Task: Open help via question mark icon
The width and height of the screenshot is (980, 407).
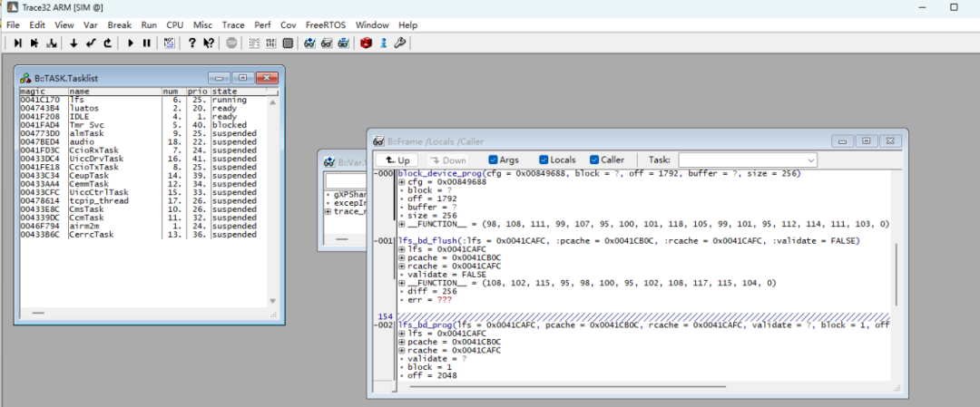Action: pyautogui.click(x=191, y=44)
